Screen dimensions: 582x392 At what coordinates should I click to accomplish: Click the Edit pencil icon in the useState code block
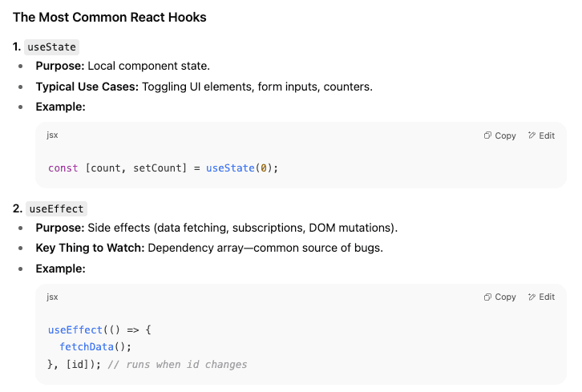tap(531, 135)
